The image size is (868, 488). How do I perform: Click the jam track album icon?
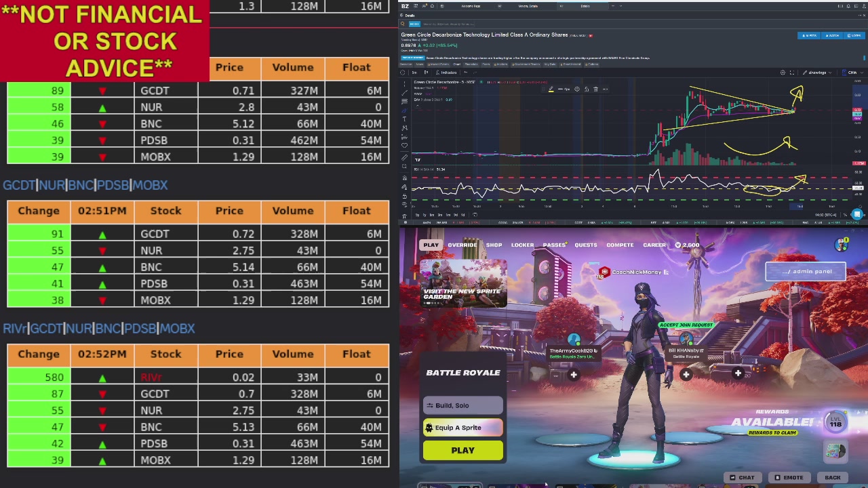pos(835,451)
